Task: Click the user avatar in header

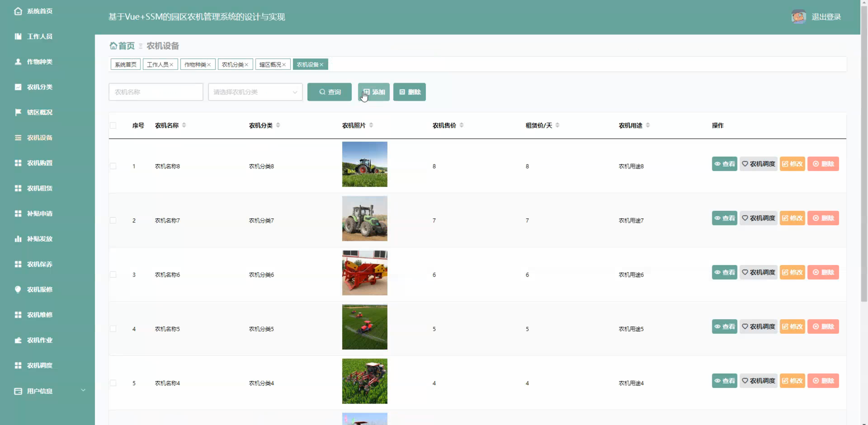Action: (x=798, y=17)
